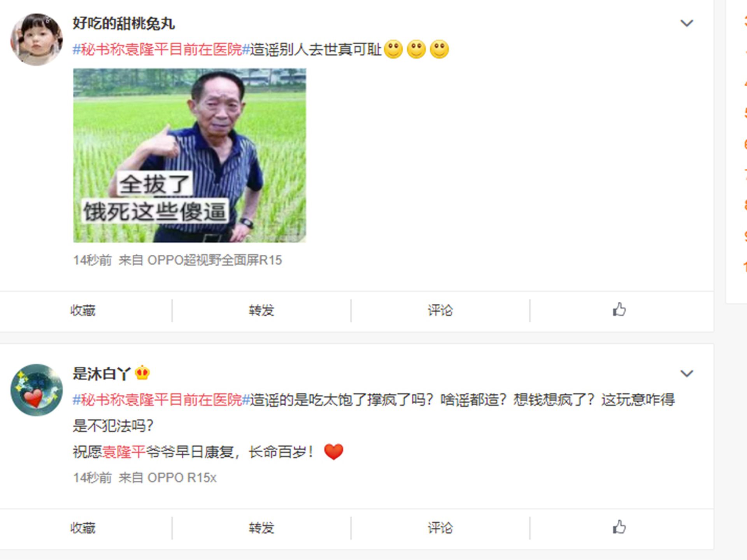
Task: Open 评论 under the first post
Action: tap(440, 310)
